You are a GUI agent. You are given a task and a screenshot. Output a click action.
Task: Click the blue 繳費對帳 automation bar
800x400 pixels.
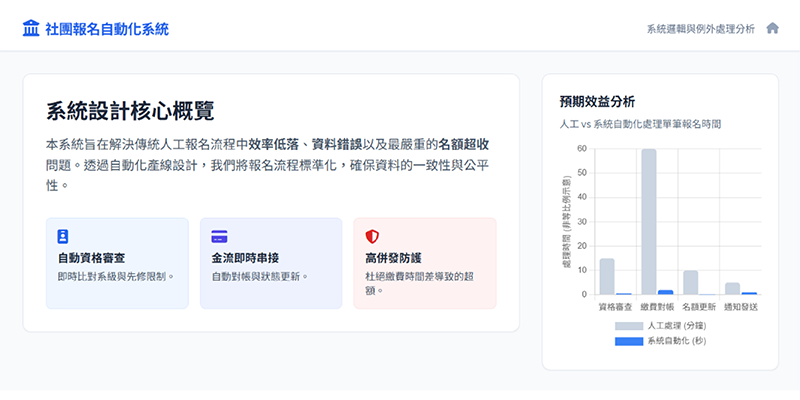tap(666, 292)
